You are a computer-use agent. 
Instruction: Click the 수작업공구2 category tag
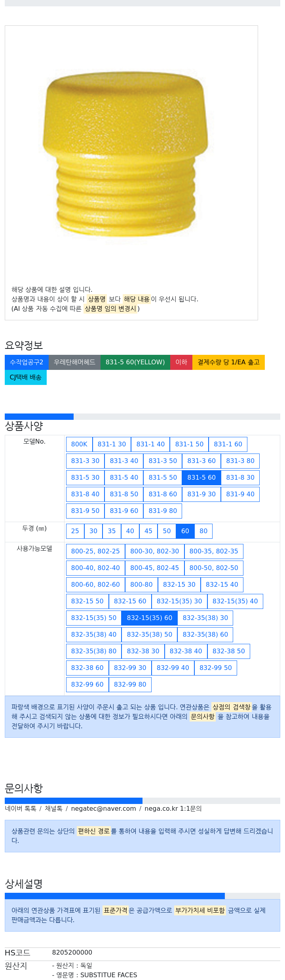tap(27, 362)
